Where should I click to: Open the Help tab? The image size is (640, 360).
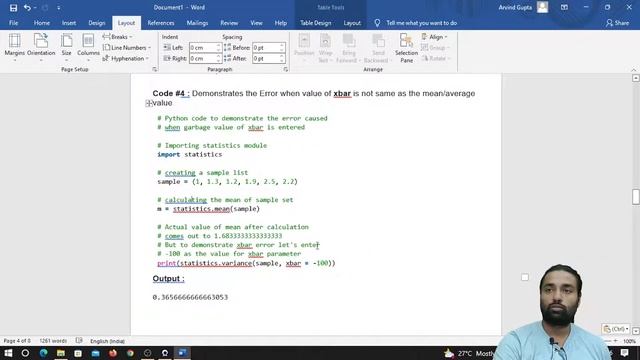click(280, 23)
